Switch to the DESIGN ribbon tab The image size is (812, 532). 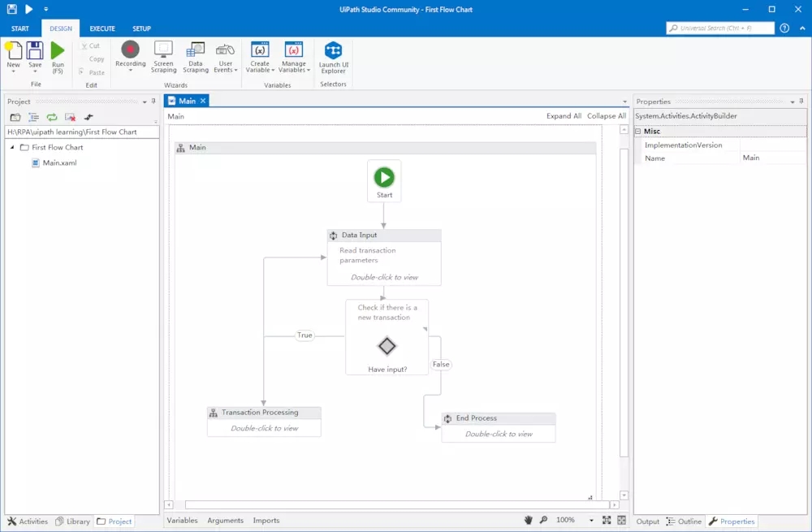[x=61, y=28]
